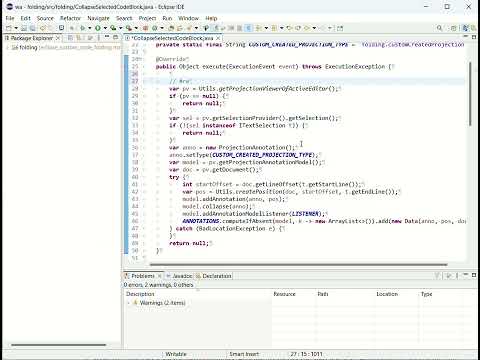Click the New file toolbar icon
This screenshot has width=480, height=360.
tap(8, 28)
